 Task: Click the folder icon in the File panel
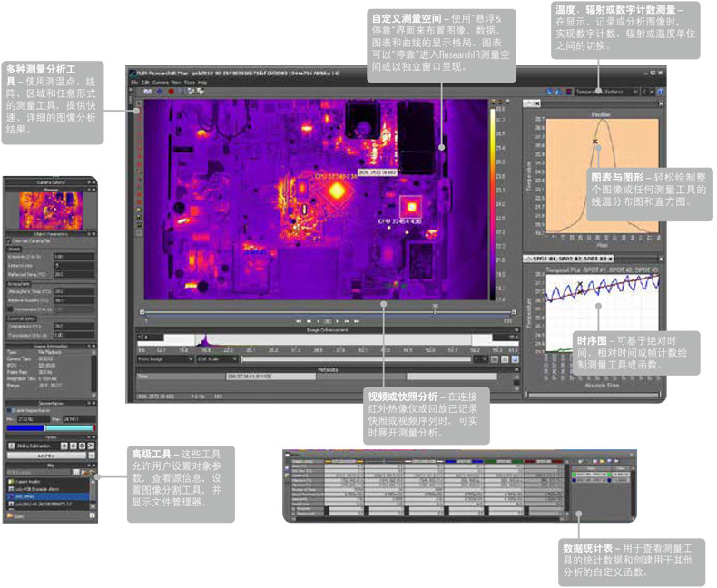83,473
